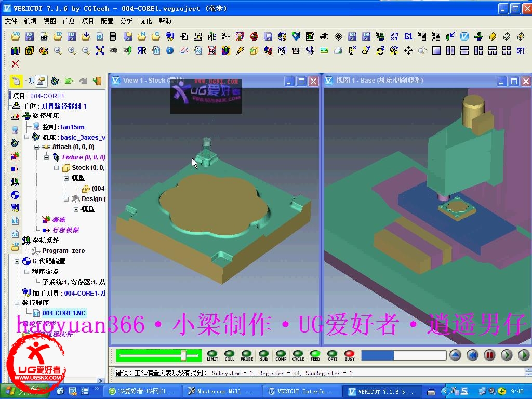The width and height of the screenshot is (532, 399).
Task: Click the reset model up-arrow button
Action: point(455,355)
